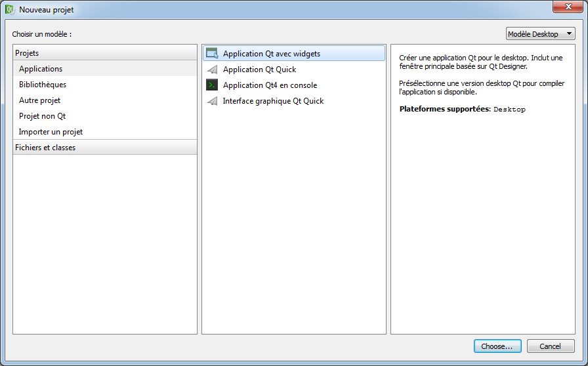Click the Choose... button

point(497,346)
